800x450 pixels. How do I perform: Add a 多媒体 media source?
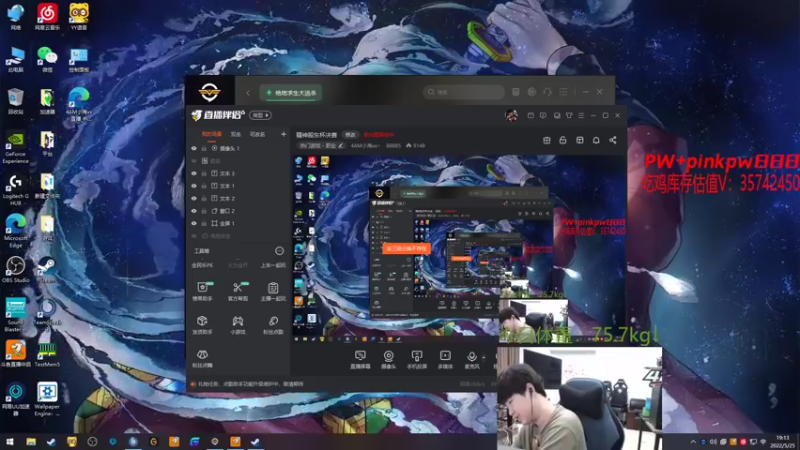click(x=445, y=359)
